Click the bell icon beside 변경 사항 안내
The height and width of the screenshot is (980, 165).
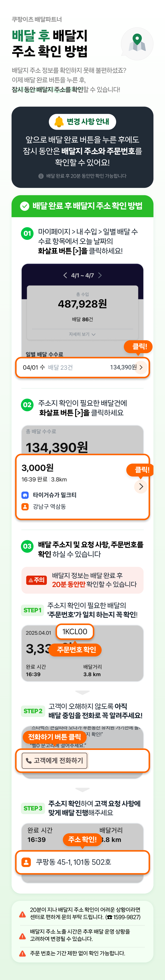pos(59,122)
